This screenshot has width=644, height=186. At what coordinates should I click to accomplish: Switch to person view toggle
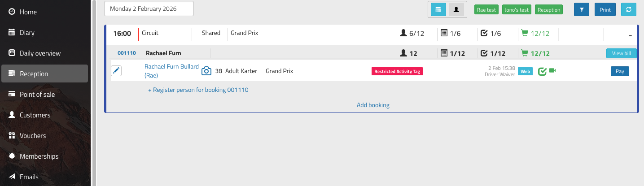click(x=456, y=9)
